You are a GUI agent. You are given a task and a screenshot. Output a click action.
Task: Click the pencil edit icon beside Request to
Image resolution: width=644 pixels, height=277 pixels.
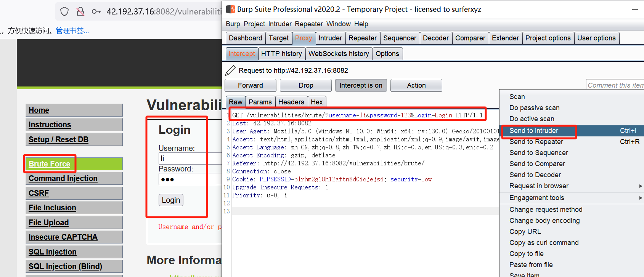[230, 70]
